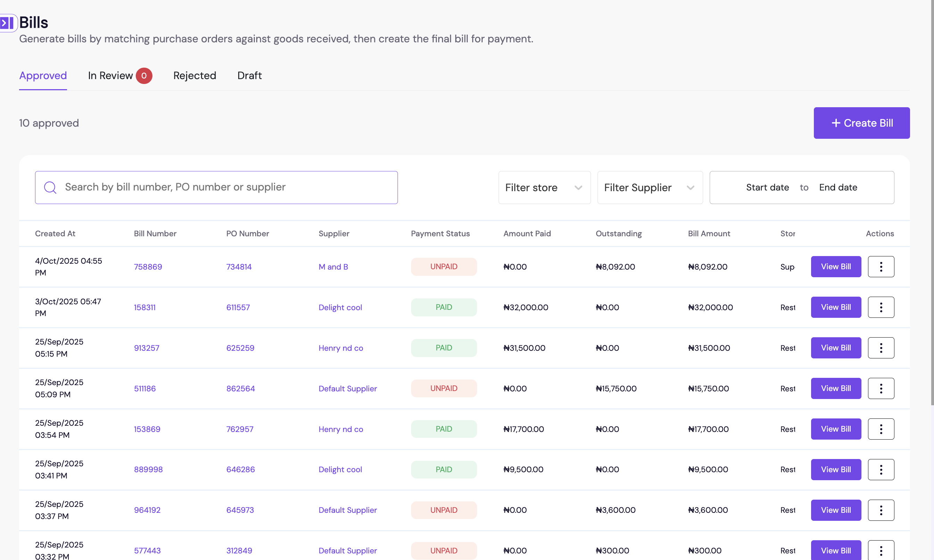The width and height of the screenshot is (934, 560).
Task: Open three-dot actions for bill 889998
Action: [x=881, y=469]
